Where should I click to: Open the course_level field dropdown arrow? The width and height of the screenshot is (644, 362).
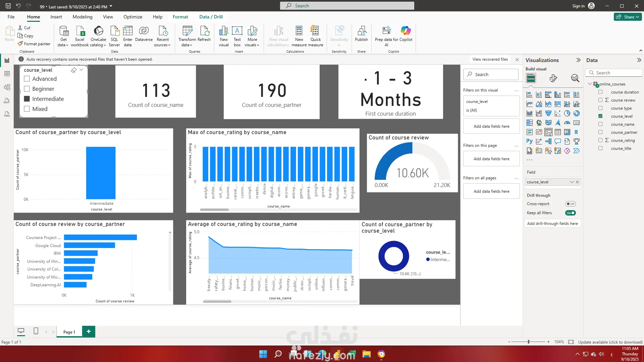(x=572, y=182)
